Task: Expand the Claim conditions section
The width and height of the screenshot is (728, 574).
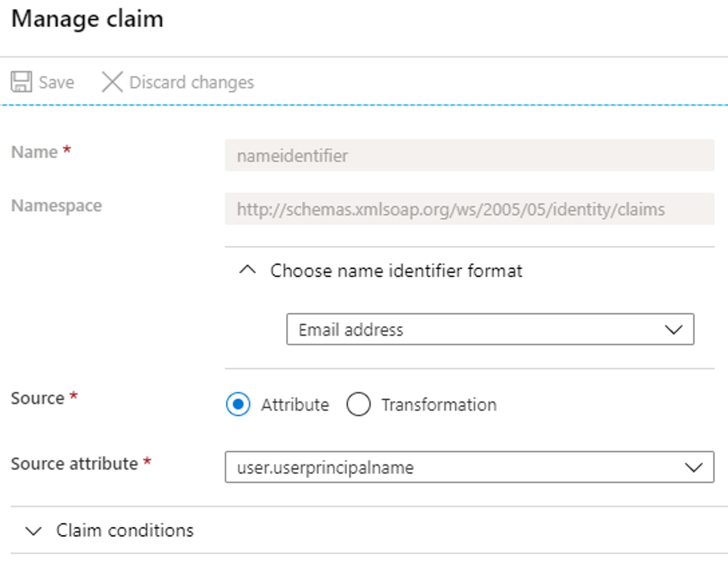Action: [34, 531]
